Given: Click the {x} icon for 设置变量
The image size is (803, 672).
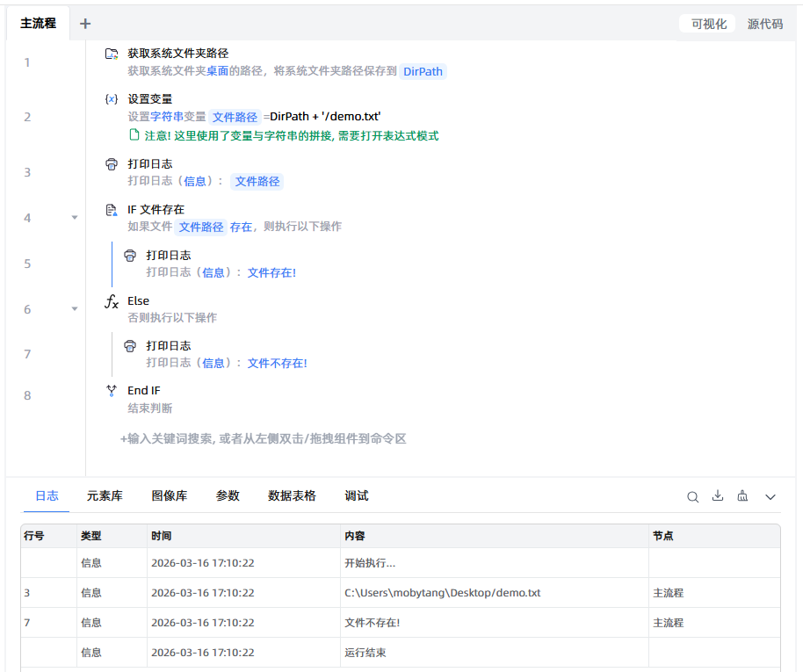Looking at the screenshot, I should pos(112,99).
